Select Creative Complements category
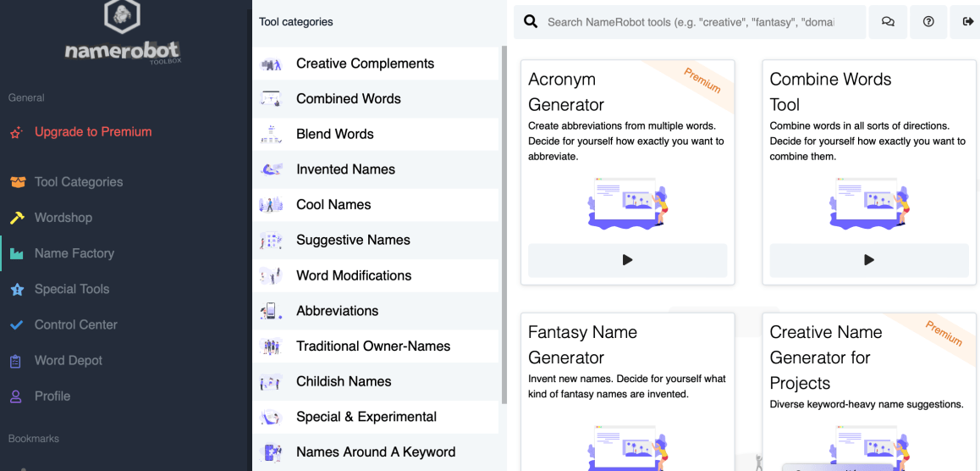 (x=365, y=64)
